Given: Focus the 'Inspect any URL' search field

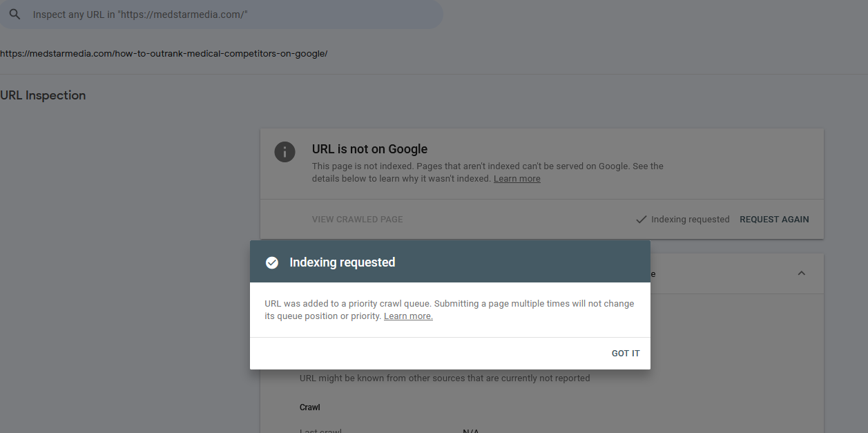Looking at the screenshot, I should 221,15.
